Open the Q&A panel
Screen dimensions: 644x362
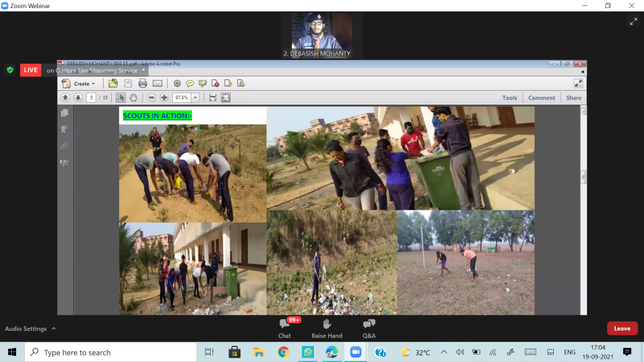coord(369,328)
